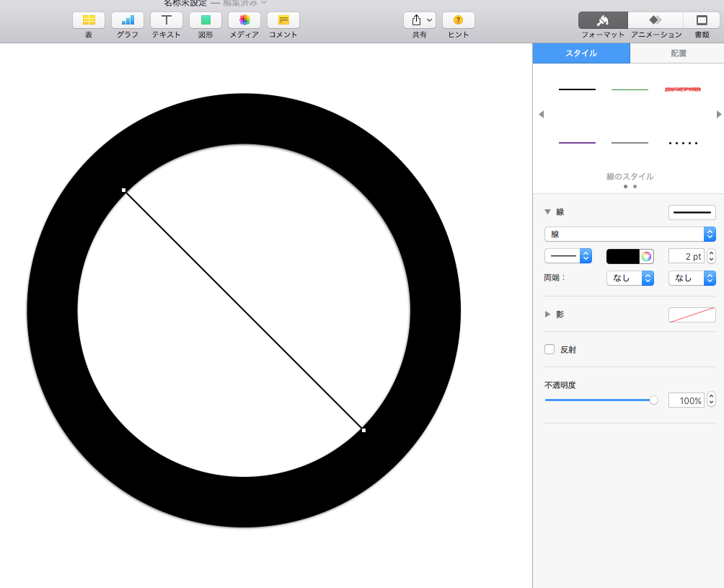Open the right endpoint なし dropdown
Screen dimensions: 724x588
[x=692, y=278]
